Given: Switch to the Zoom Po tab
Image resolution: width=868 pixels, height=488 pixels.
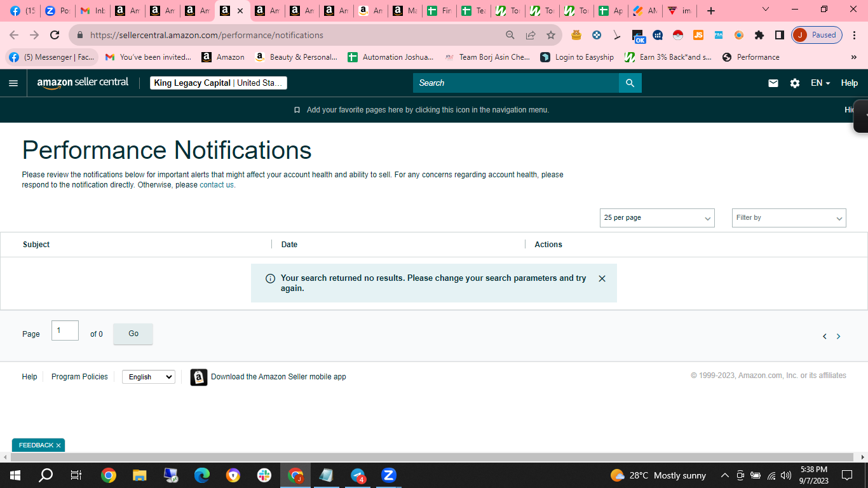Looking at the screenshot, I should 57,11.
